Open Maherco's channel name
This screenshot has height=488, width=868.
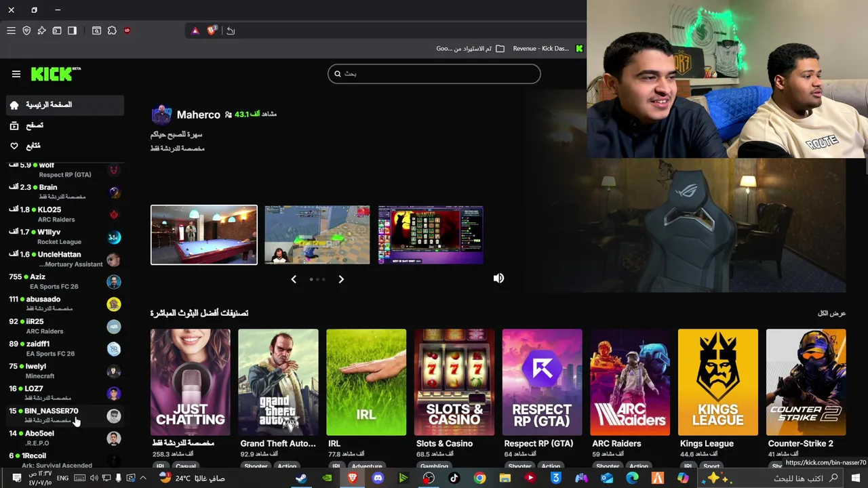click(198, 115)
